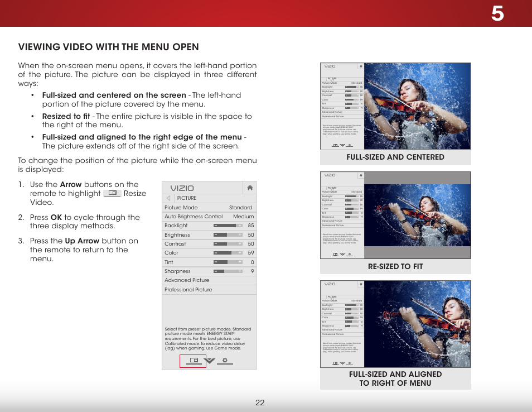Click the Sharpness value 9
Screen dimensions: 532x412
pyautogui.click(x=253, y=271)
